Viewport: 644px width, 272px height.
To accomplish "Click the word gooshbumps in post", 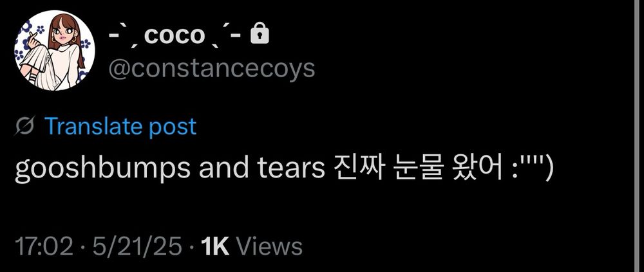I will pos(102,169).
